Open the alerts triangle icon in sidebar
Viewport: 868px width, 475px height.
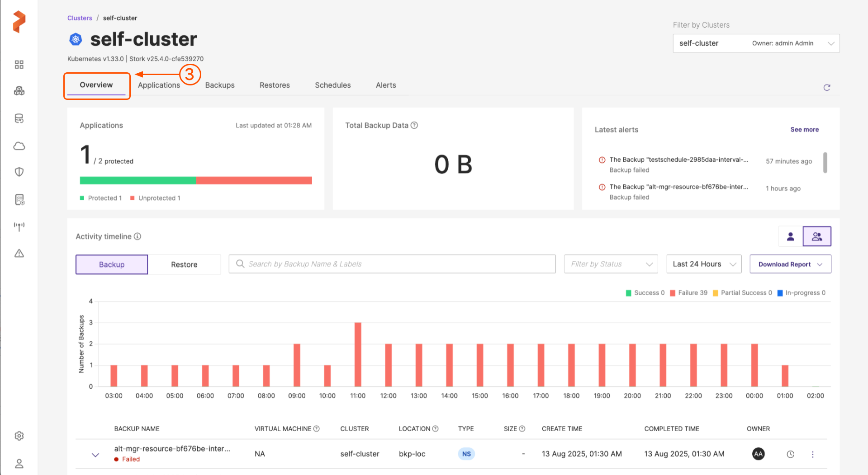coord(19,254)
